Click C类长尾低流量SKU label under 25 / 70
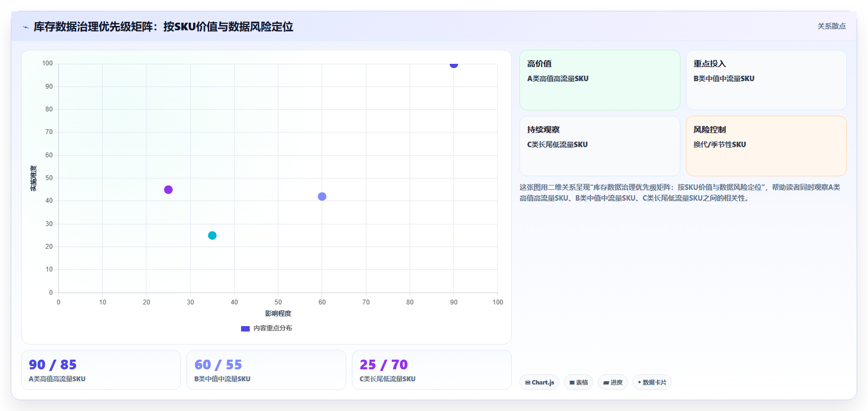Screen dimensions: 868x411 [x=388, y=379]
